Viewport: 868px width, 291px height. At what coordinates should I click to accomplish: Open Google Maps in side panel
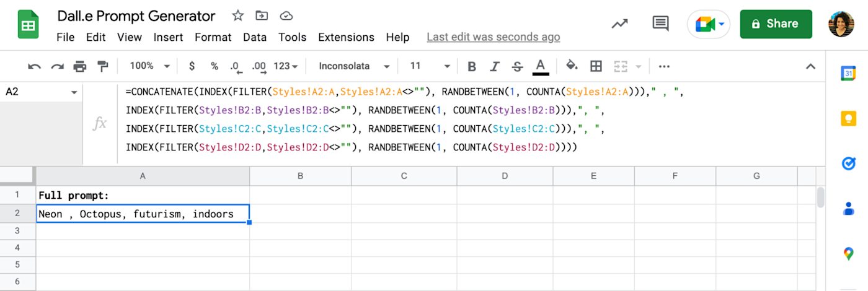848,254
